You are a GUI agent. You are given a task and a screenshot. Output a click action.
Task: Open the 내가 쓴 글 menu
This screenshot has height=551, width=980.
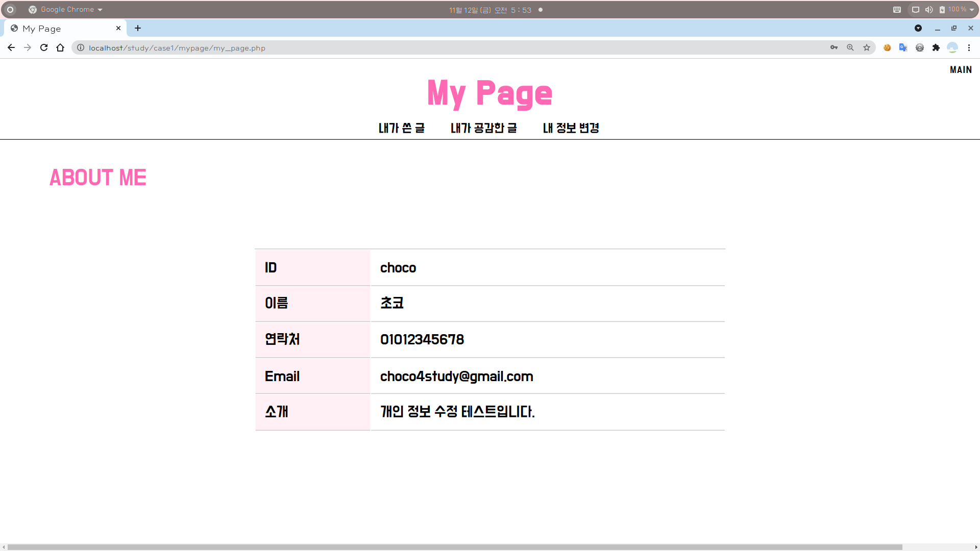click(401, 128)
